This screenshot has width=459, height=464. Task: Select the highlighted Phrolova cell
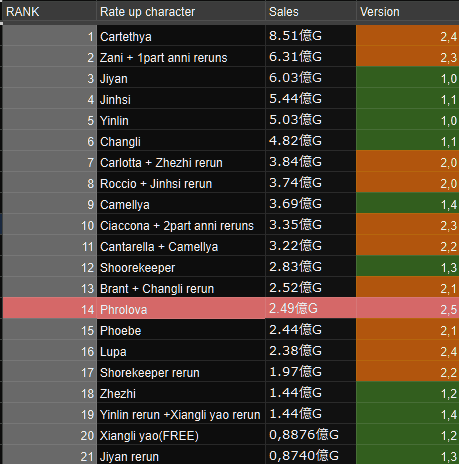pos(181,309)
